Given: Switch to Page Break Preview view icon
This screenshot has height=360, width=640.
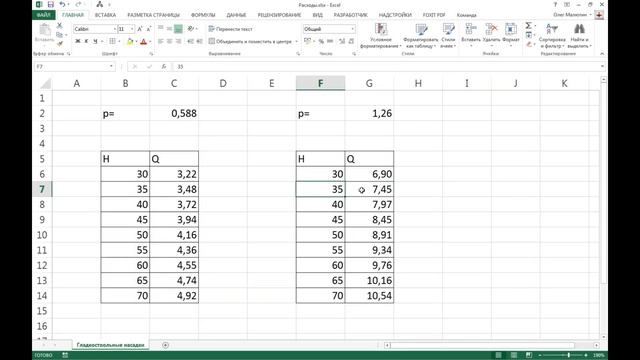Looking at the screenshot, I should [529, 355].
